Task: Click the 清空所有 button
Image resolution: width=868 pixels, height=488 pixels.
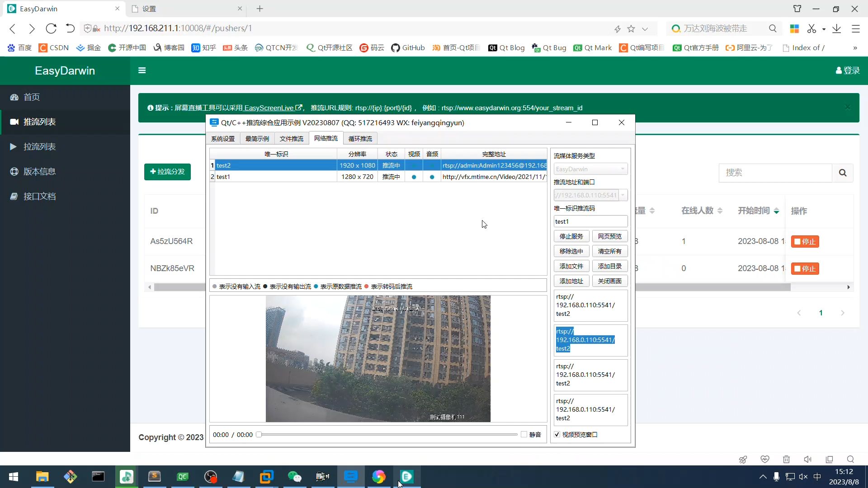Action: pos(610,251)
